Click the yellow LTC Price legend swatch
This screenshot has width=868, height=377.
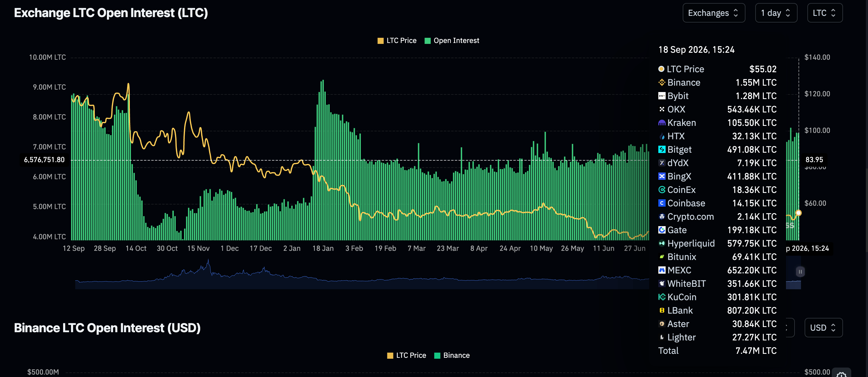(380, 41)
